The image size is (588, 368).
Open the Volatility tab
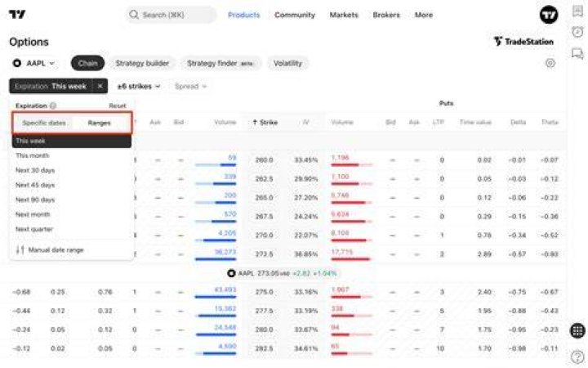(x=287, y=63)
